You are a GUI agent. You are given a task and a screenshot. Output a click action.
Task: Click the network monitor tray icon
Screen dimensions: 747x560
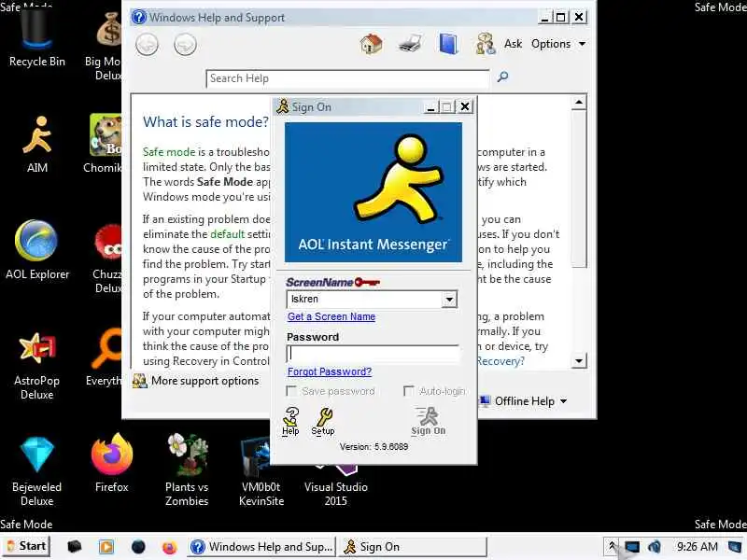pyautogui.click(x=632, y=547)
